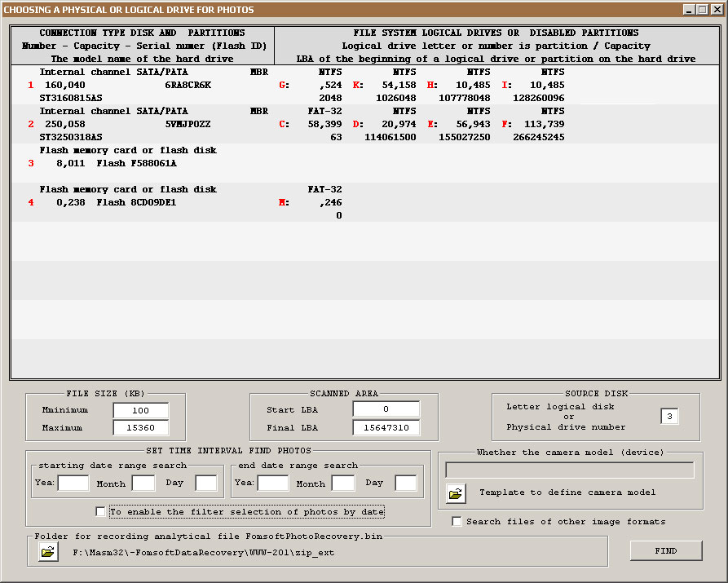Click the starting month input field
The width and height of the screenshot is (728, 583).
point(143,482)
